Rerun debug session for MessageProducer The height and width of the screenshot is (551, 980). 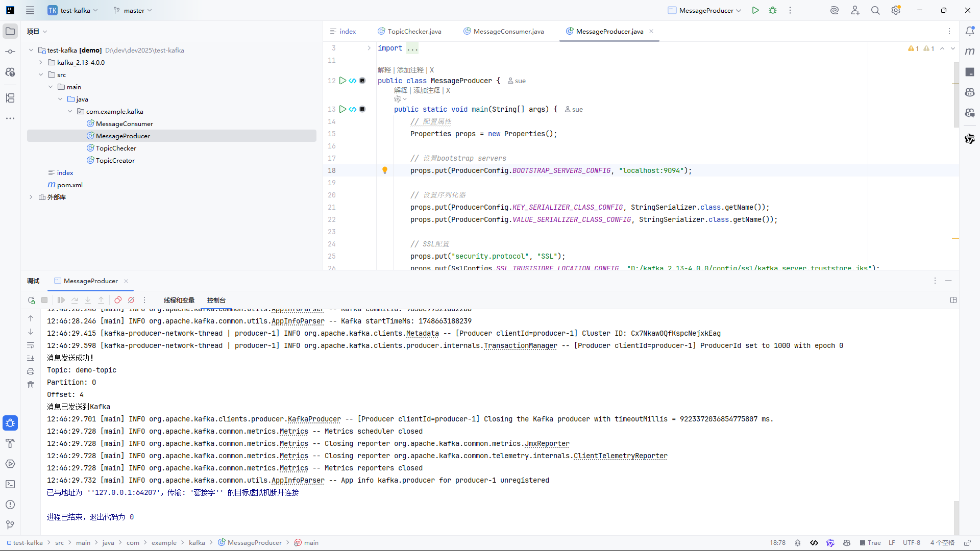pyautogui.click(x=31, y=300)
